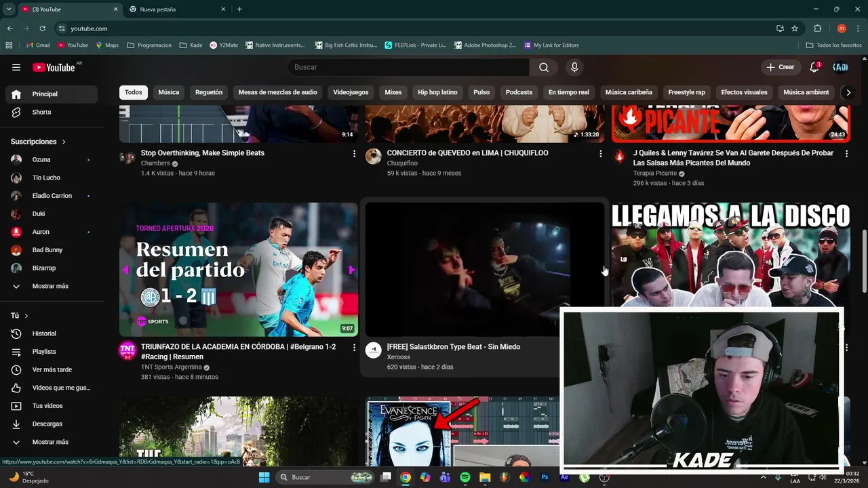This screenshot has width=868, height=488.
Task: Open the Tio Lucho subscription
Action: [52, 178]
